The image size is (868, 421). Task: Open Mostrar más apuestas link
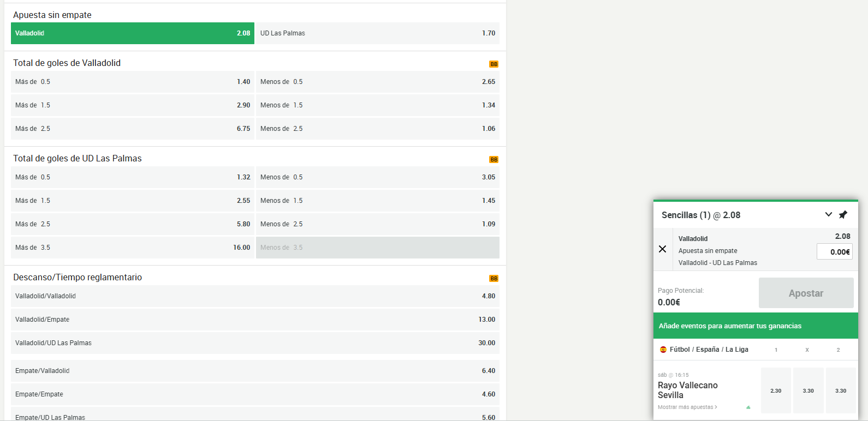click(x=687, y=407)
